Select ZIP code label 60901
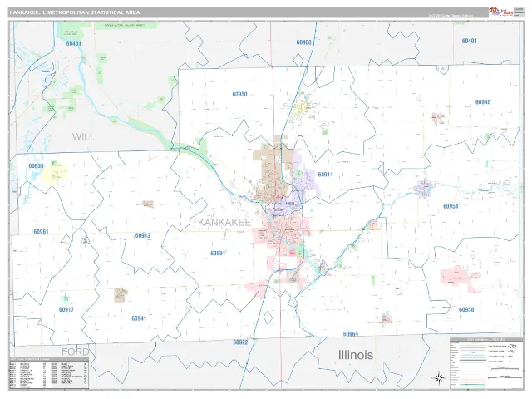The height and width of the screenshot is (399, 532). pos(218,254)
